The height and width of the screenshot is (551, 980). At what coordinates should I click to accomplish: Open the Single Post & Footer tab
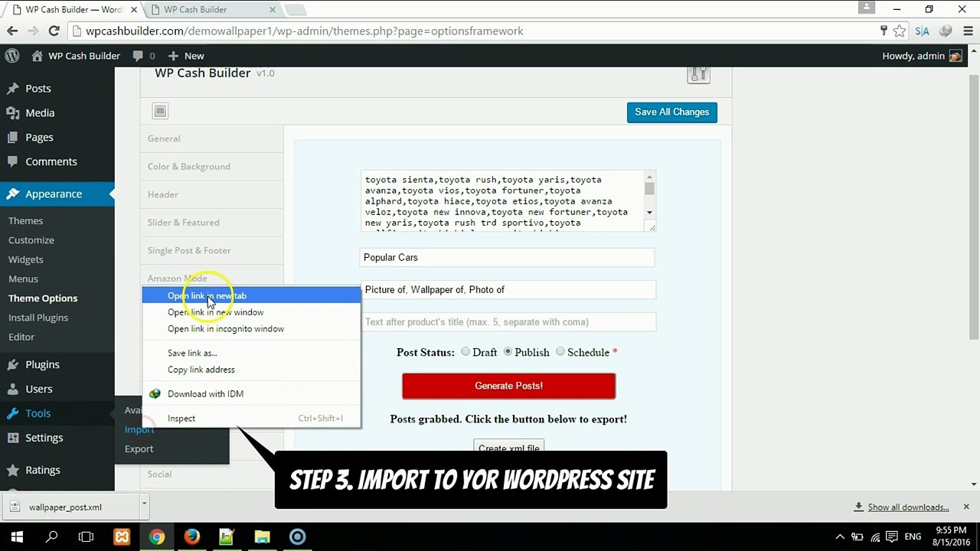212,250
